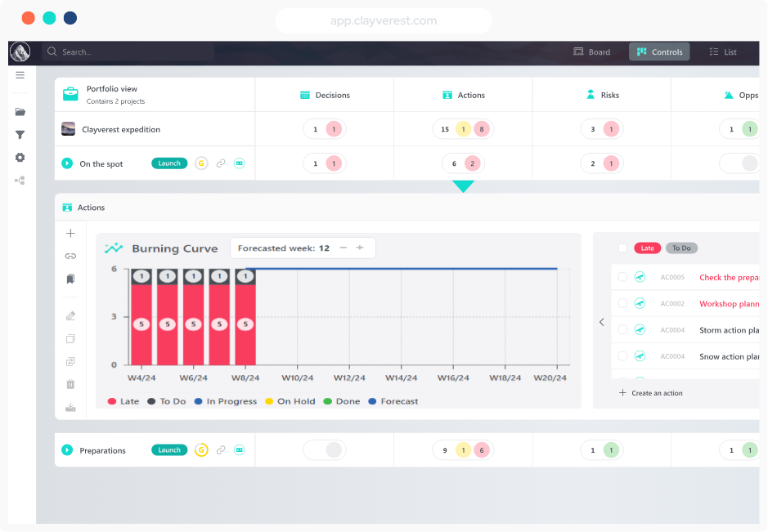Increase forecasted week with plus stepper
The image size is (768, 532).
pos(360,248)
